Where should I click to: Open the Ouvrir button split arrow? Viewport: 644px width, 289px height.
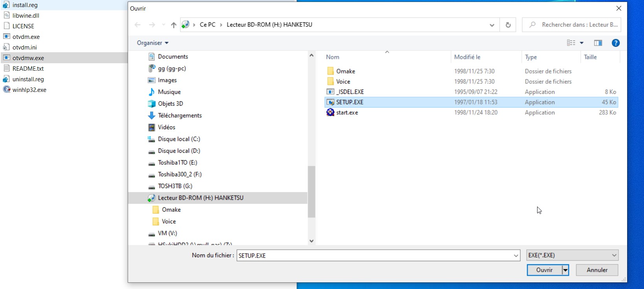point(565,270)
